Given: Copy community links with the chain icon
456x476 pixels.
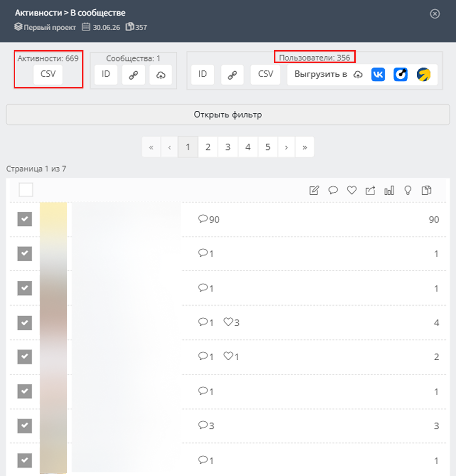Looking at the screenshot, I should coord(133,75).
